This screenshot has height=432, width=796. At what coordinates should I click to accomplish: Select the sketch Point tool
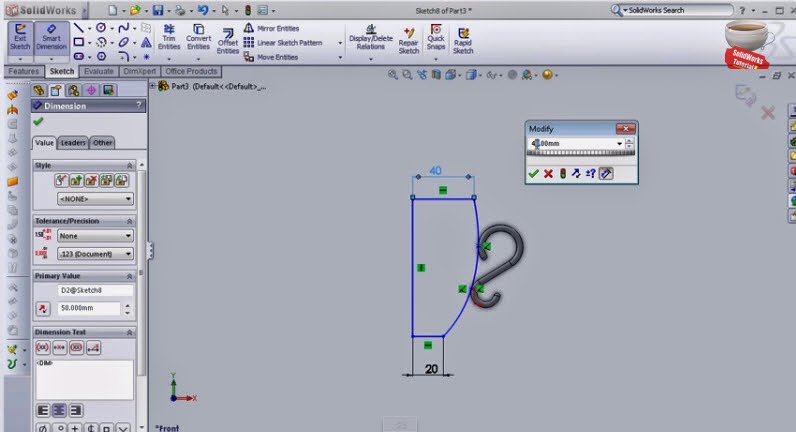tap(146, 57)
